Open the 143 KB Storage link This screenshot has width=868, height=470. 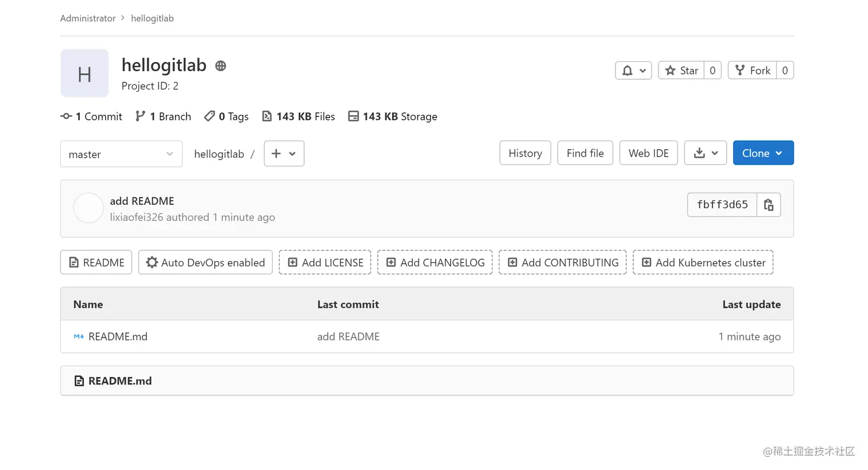(393, 116)
